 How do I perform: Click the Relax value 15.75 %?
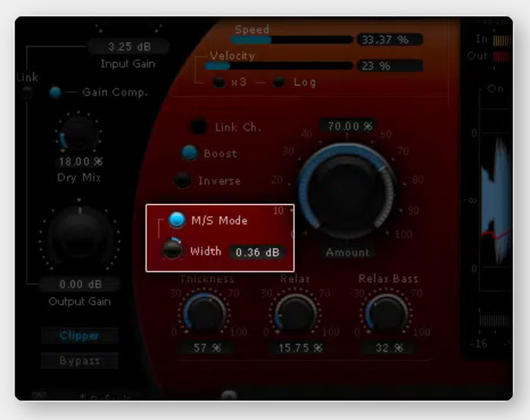coord(299,347)
